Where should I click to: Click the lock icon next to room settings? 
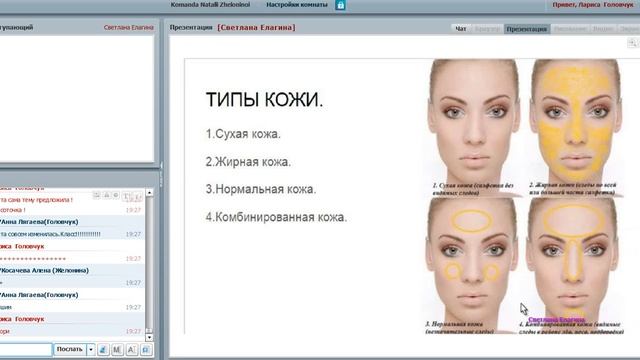pyautogui.click(x=340, y=5)
